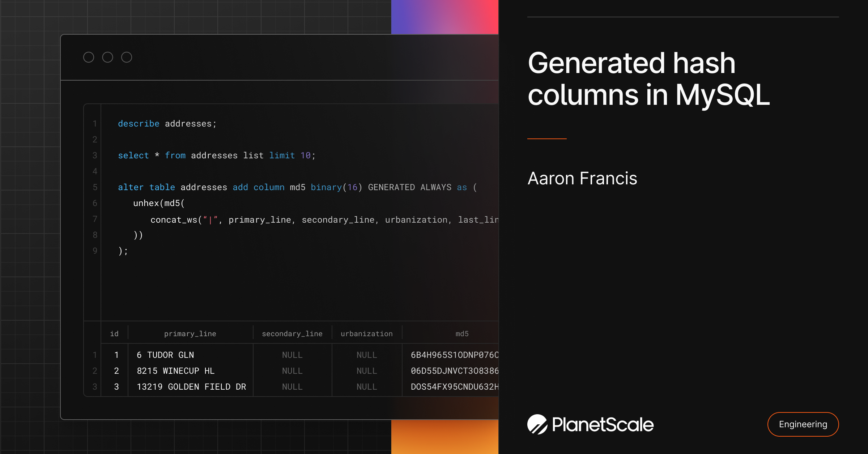This screenshot has width=868, height=454.
Task: Click the 'unhex(md5(' code line
Action: point(159,203)
